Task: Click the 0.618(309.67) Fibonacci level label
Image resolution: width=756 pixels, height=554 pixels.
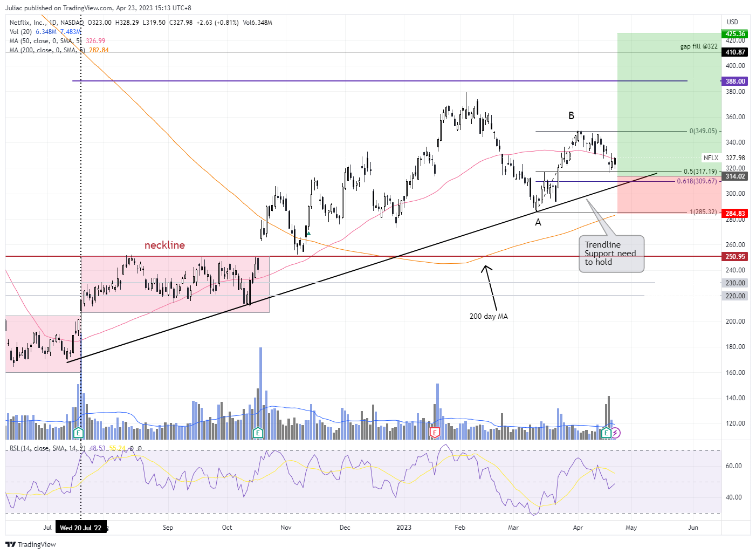Action: pyautogui.click(x=697, y=181)
